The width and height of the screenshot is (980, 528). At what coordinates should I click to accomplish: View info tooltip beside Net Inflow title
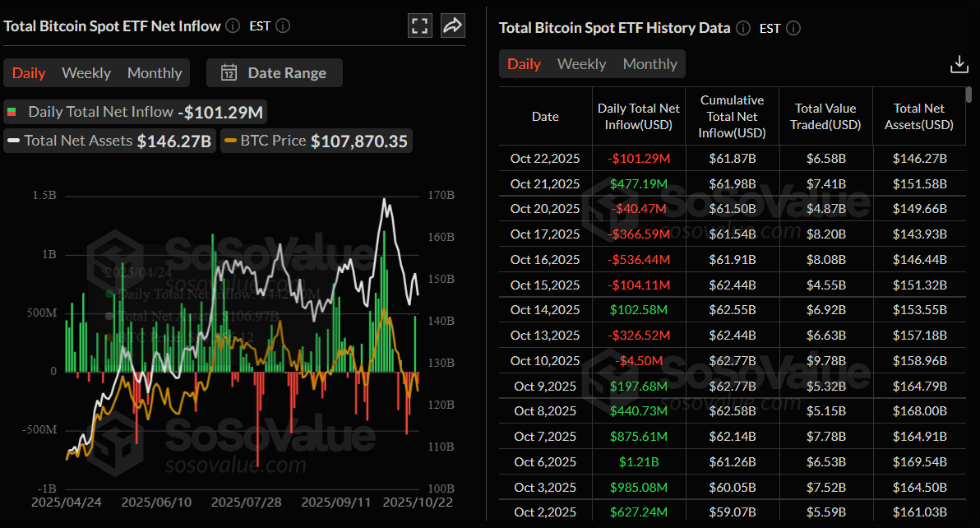[x=231, y=25]
